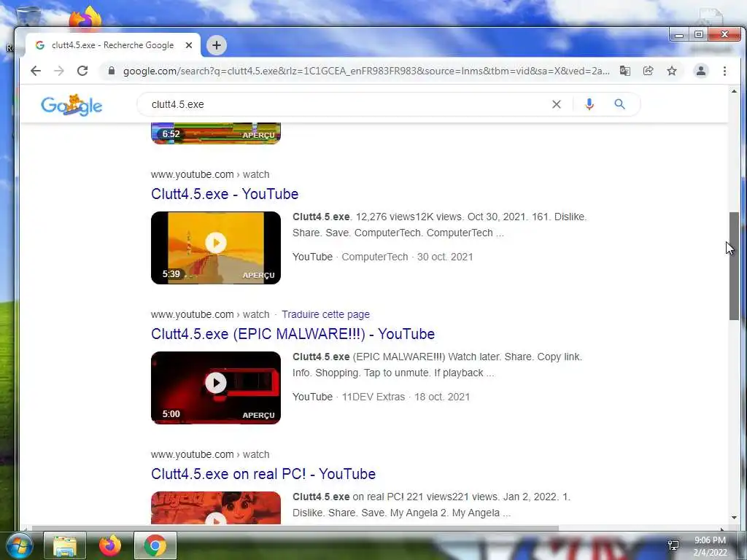Image resolution: width=747 pixels, height=560 pixels.
Task: Open a new Chrome tab
Action: 216,45
